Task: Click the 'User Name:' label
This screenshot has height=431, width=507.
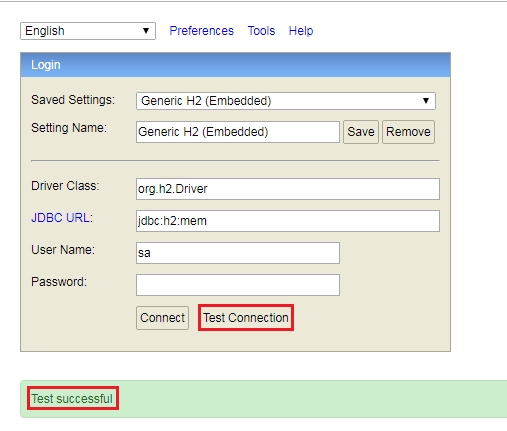Action: click(x=63, y=250)
